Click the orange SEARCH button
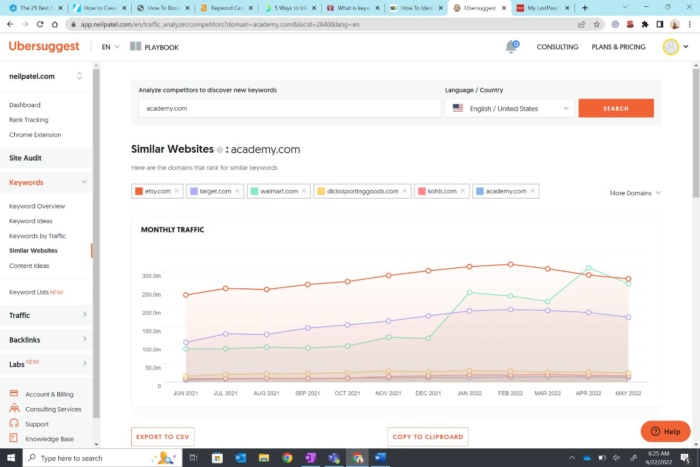Screen dimensions: 700x467 [616, 108]
